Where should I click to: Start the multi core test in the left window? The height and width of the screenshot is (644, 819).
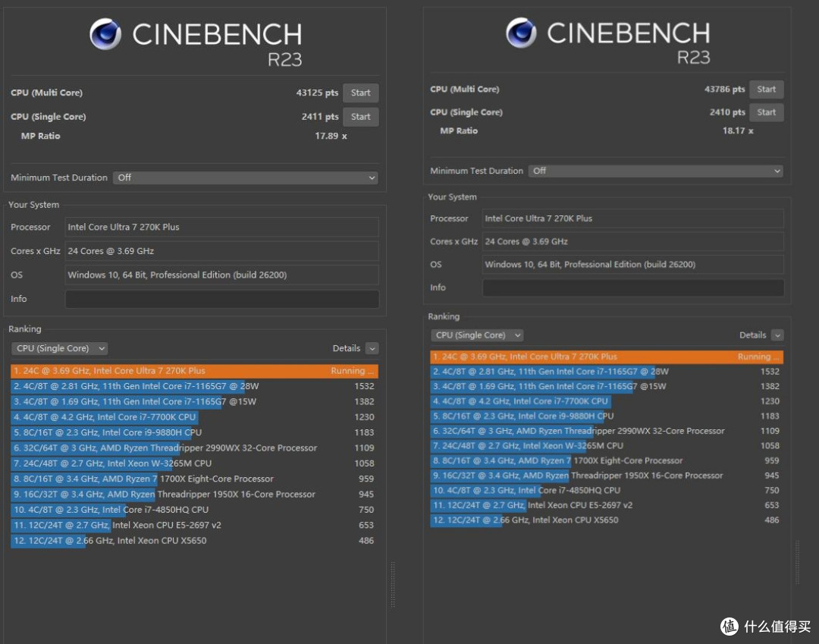coord(360,93)
